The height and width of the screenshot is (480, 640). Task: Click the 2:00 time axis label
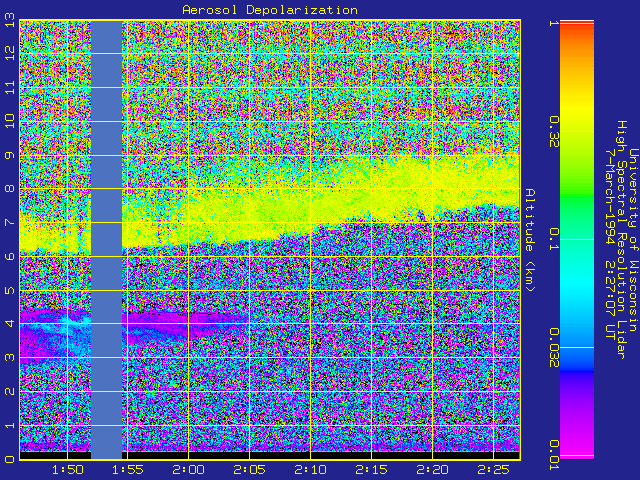click(188, 470)
